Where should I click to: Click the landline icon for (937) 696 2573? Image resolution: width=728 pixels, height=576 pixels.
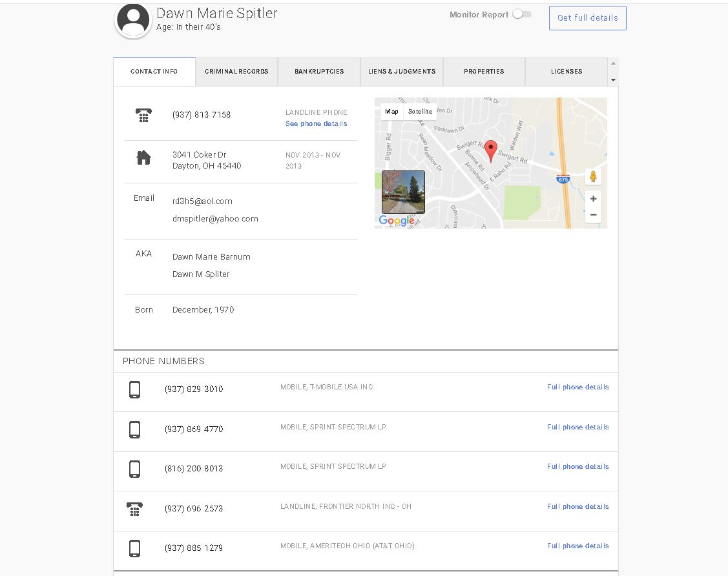134,509
